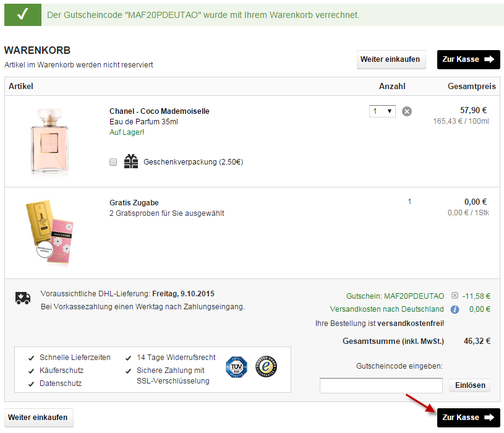The width and height of the screenshot is (504, 433).
Task: Click the gift box icon
Action: tap(131, 161)
